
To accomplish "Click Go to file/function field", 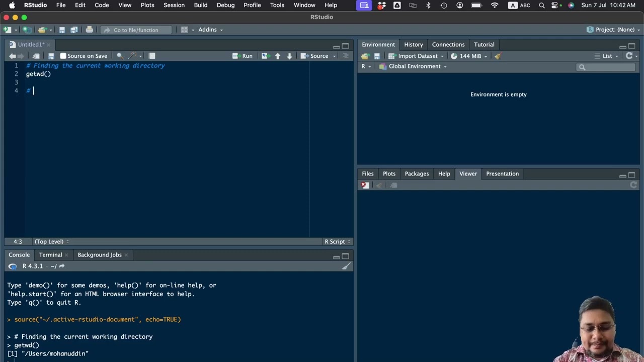I will pos(136,30).
